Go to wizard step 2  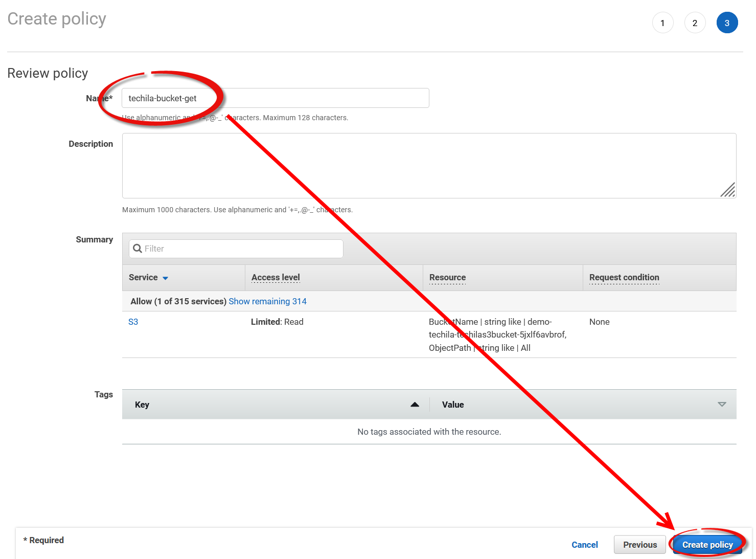pyautogui.click(x=695, y=23)
